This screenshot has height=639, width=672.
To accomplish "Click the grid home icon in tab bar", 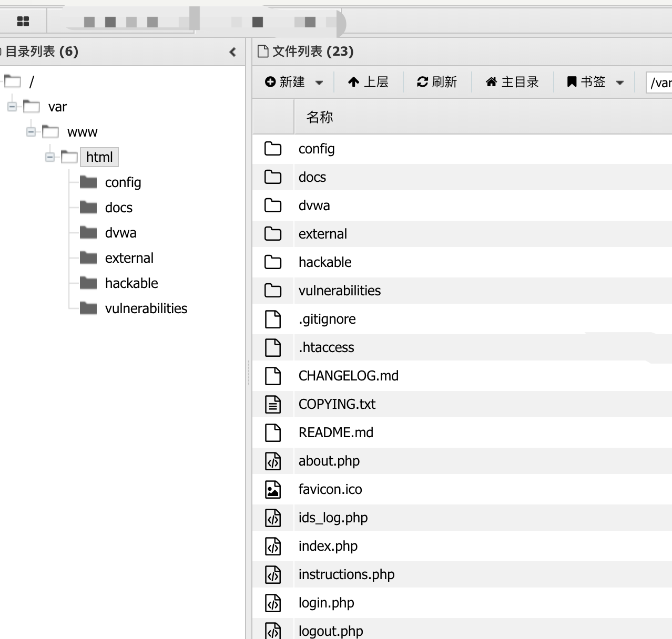I will (x=23, y=22).
